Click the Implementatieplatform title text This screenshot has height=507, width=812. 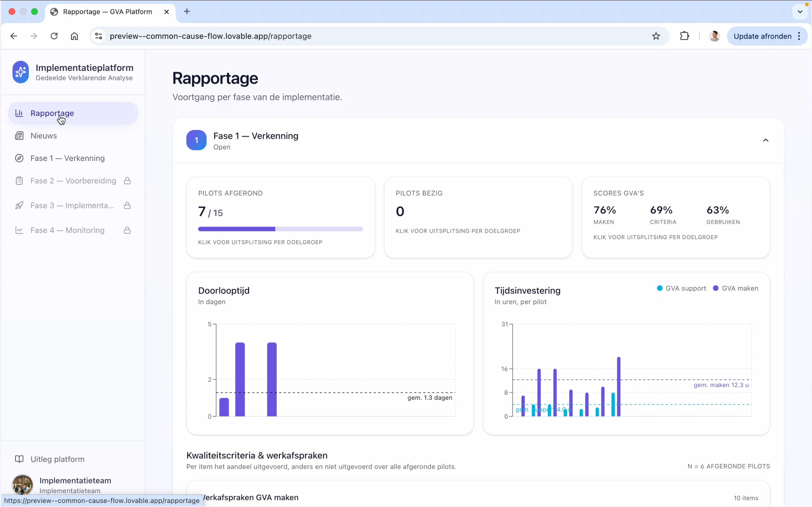coord(84,68)
